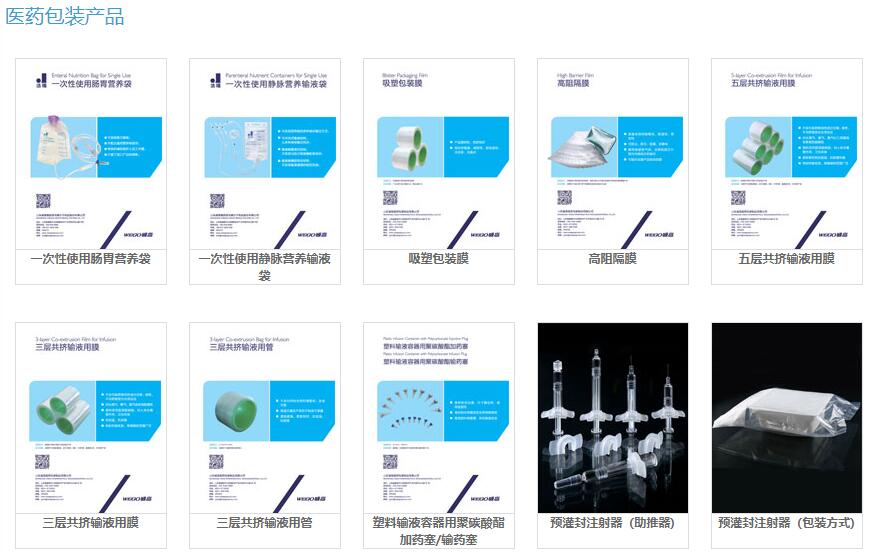This screenshot has height=557, width=872.
Task: Click the QR code on 肠胃营养袋 brochure
Action: 43,201
